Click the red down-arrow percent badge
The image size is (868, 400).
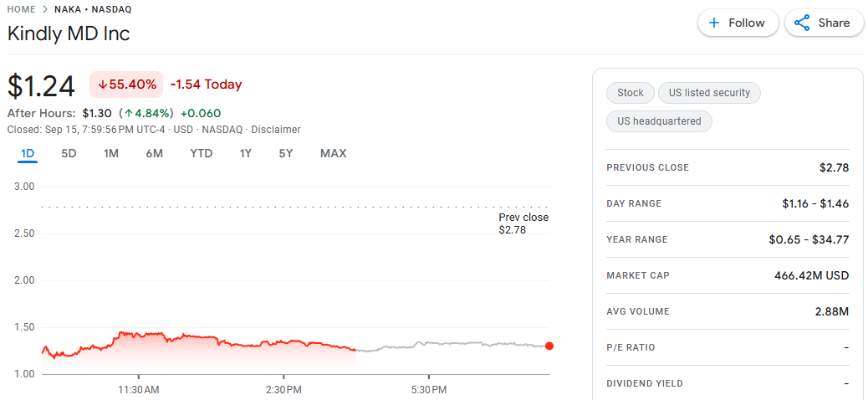click(x=126, y=85)
